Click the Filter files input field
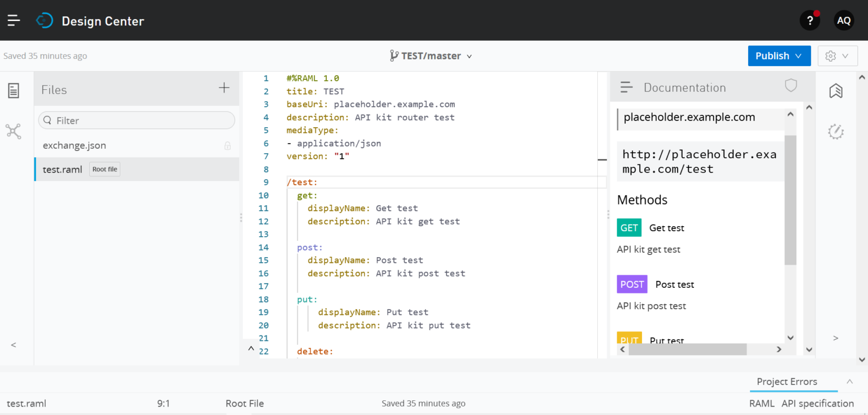The width and height of the screenshot is (868, 415). click(141, 120)
